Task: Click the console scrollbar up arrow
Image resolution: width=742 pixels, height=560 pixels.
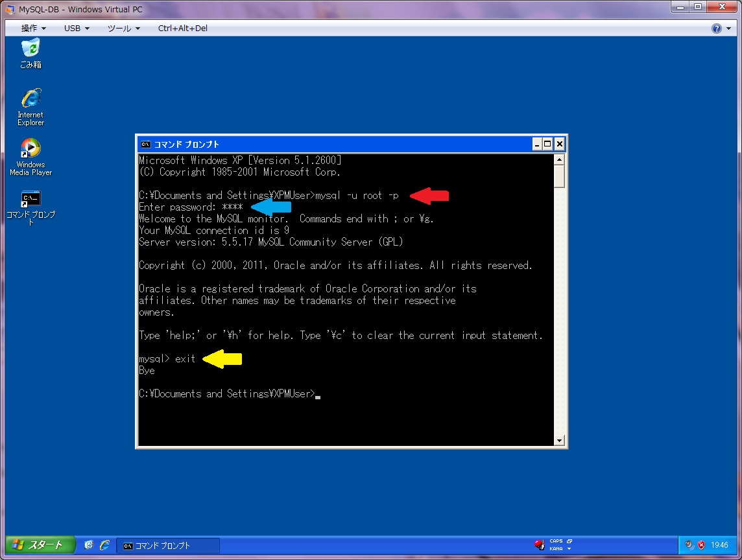Action: (x=559, y=159)
